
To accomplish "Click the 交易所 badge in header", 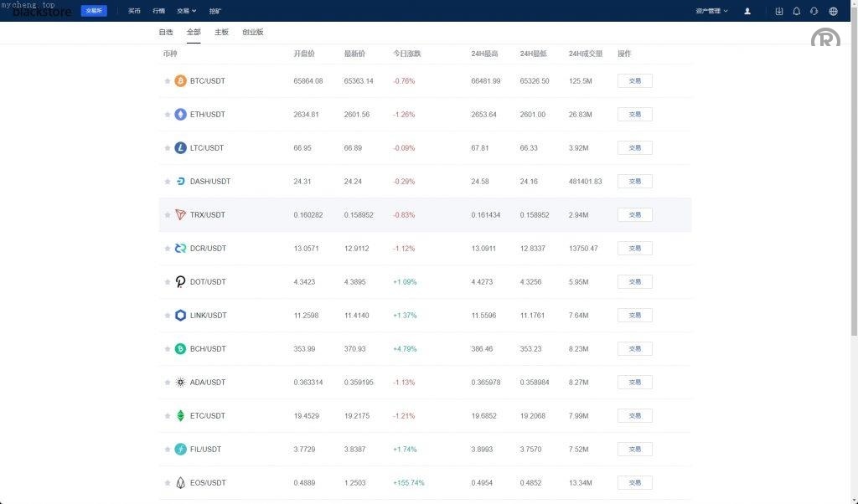I will [x=94, y=11].
